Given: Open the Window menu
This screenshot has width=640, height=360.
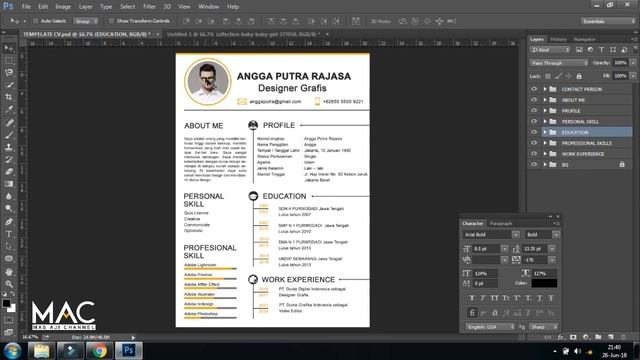Looking at the screenshot, I should click(209, 7).
